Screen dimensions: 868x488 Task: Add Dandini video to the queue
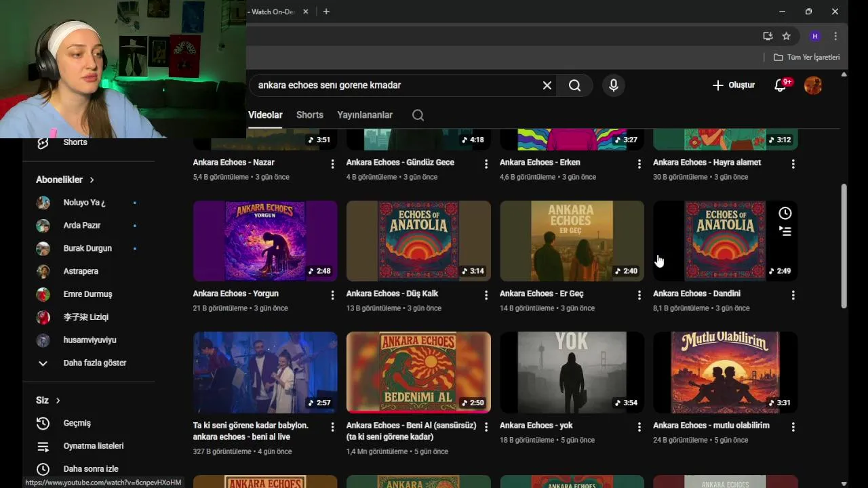pyautogui.click(x=785, y=231)
